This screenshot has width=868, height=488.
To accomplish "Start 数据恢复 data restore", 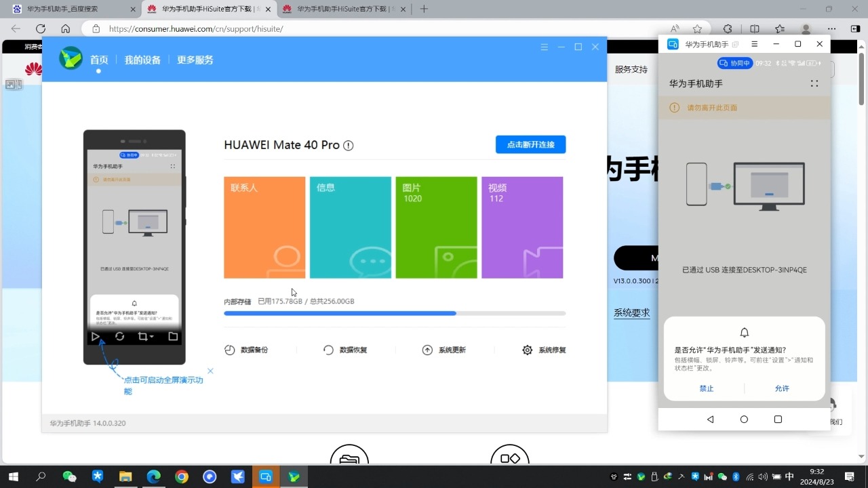I will 346,350.
